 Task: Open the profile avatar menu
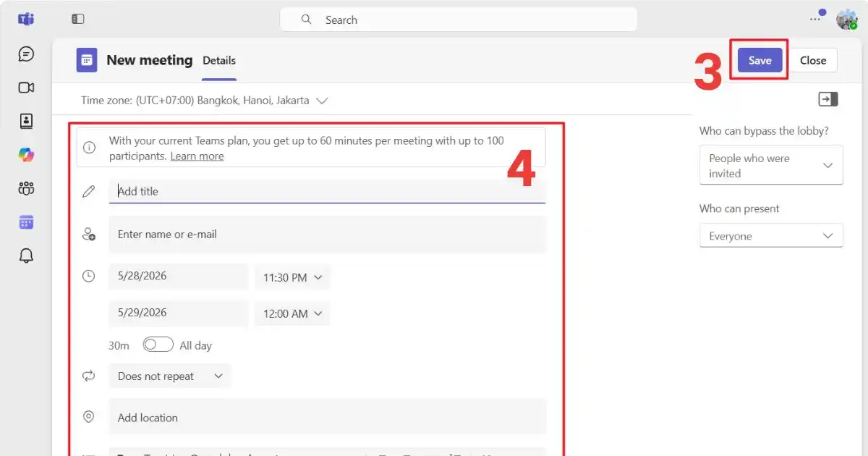(x=847, y=20)
